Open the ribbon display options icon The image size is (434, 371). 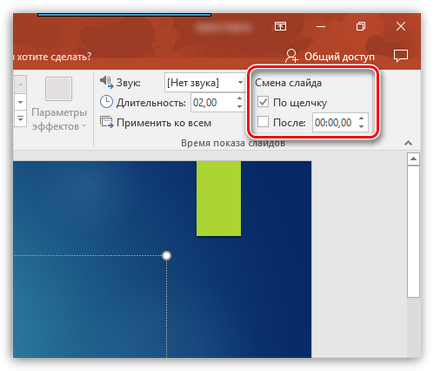click(x=280, y=26)
